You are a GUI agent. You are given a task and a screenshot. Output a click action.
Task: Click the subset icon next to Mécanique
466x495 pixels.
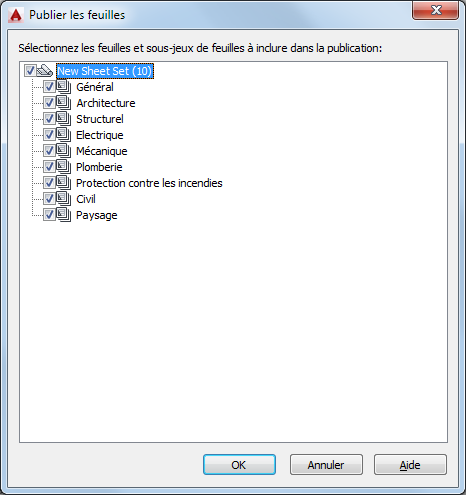pyautogui.click(x=63, y=151)
